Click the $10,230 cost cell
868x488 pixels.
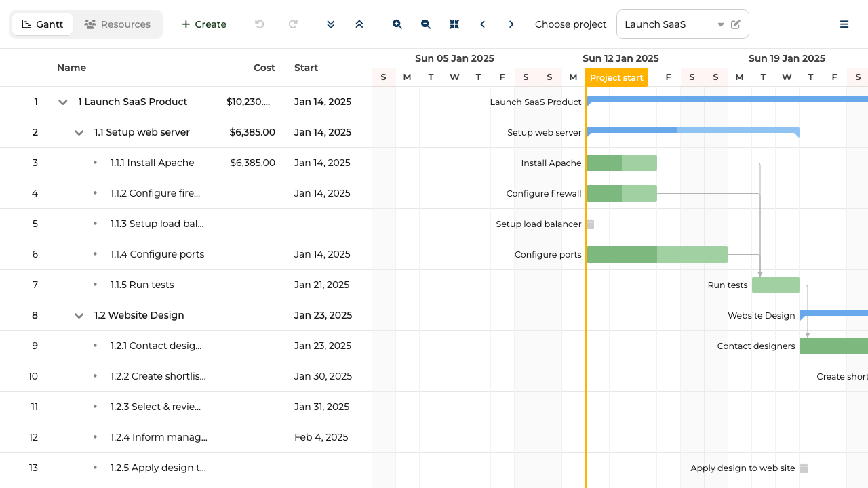248,102
